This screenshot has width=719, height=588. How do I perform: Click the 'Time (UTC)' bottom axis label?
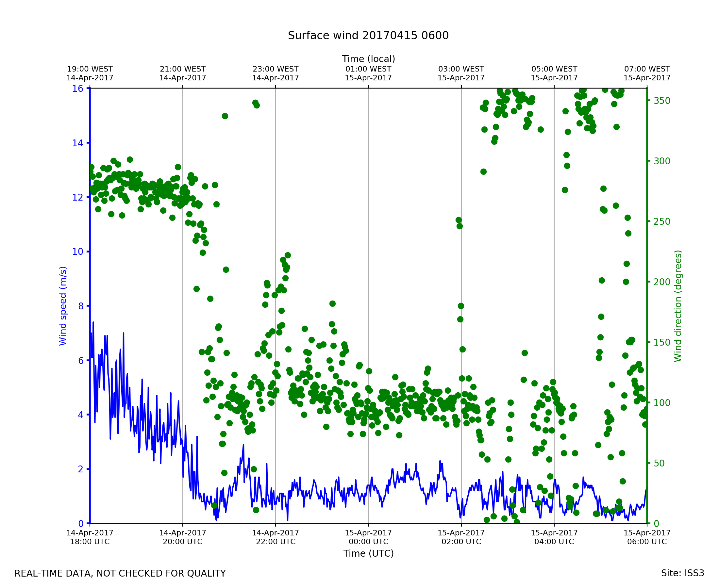[368, 553]
